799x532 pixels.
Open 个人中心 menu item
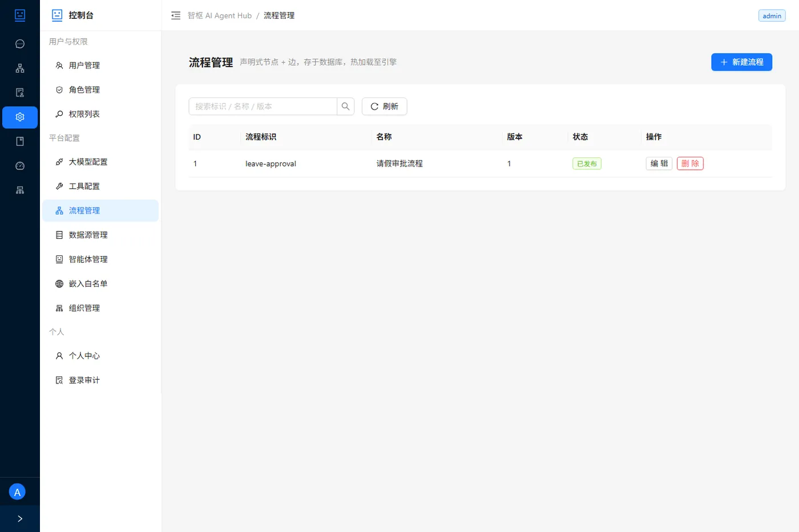(100, 356)
